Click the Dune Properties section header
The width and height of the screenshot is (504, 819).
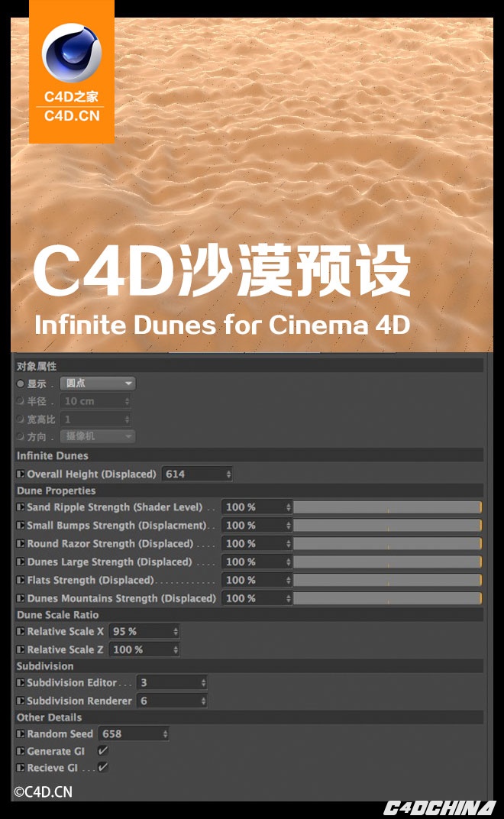pos(250,490)
